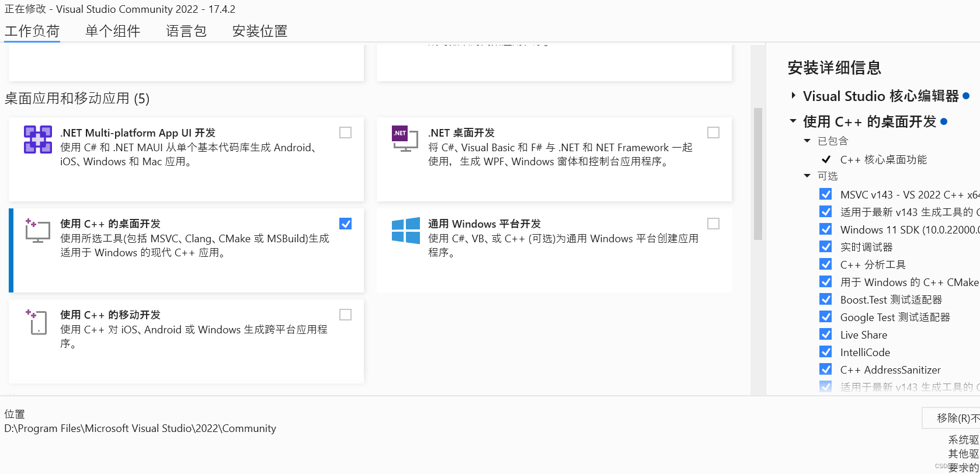Select the 通用 Windows 平台开发 title text
This screenshot has height=474, width=980.
pyautogui.click(x=484, y=224)
